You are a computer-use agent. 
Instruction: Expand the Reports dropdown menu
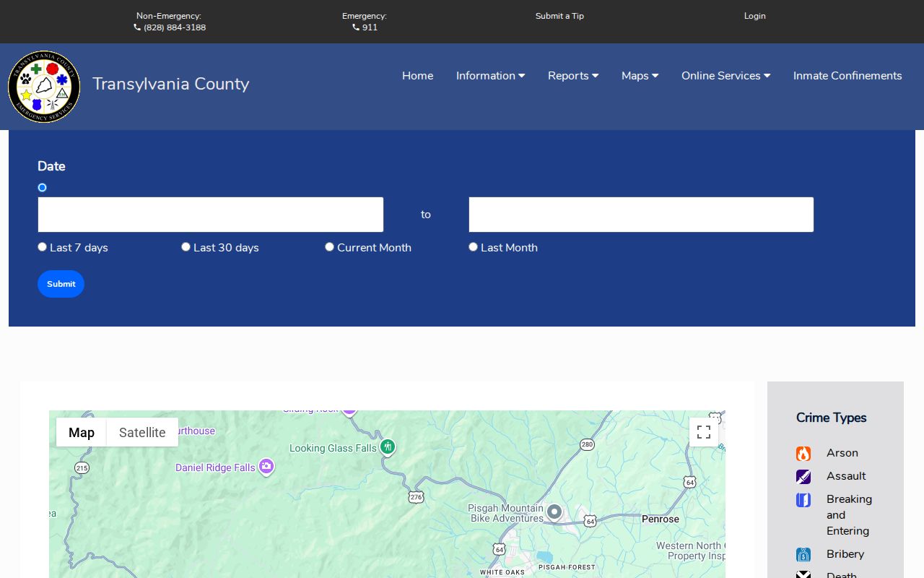coord(573,76)
